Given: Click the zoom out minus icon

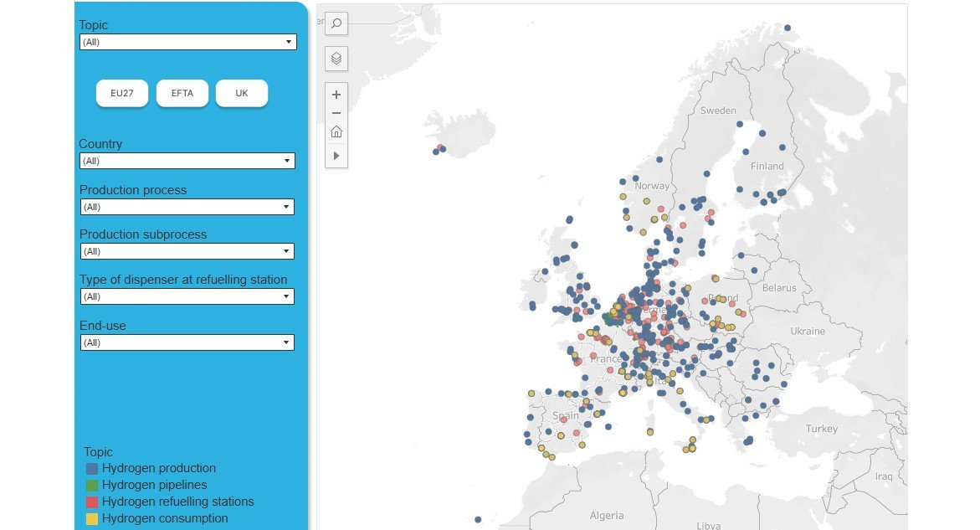Looking at the screenshot, I should [336, 112].
